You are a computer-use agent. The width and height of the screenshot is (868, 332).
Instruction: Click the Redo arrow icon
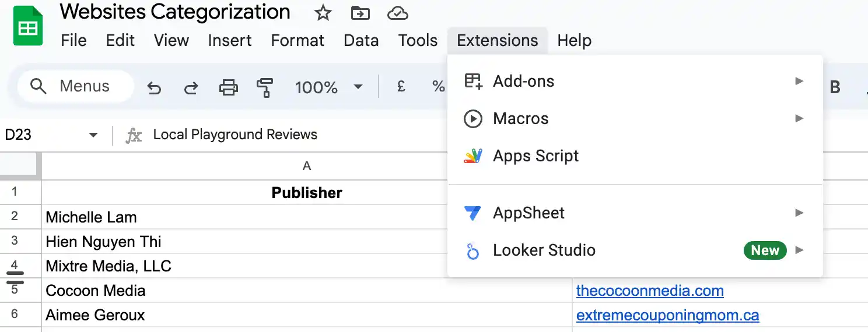[191, 88]
